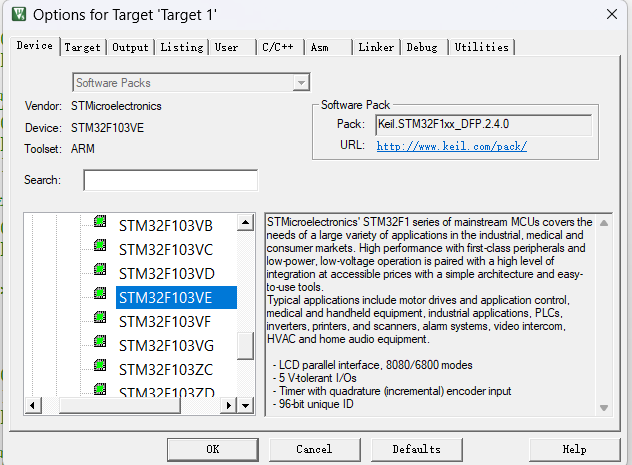Switch to the Output tab

130,47
